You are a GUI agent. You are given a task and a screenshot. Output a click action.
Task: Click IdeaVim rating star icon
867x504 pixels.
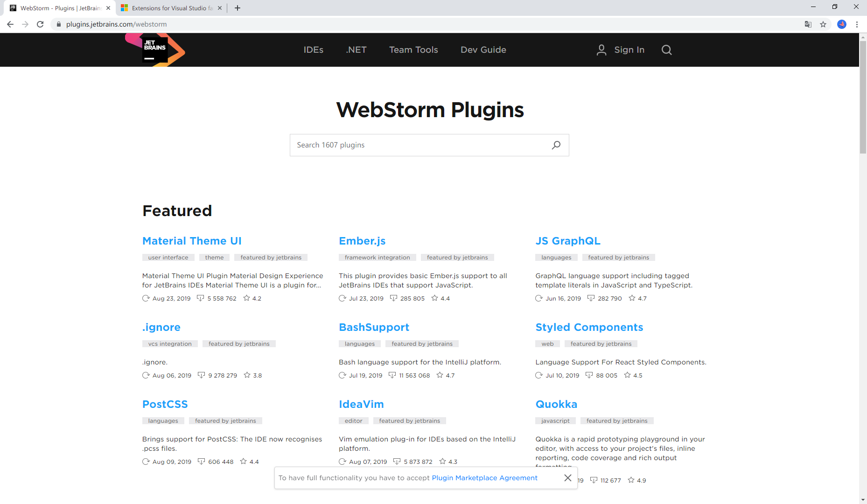443,462
